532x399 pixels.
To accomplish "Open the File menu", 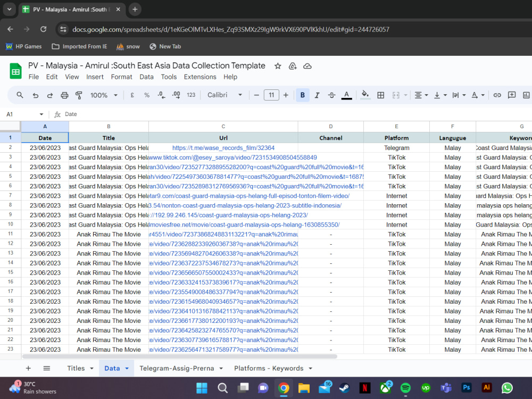I will point(34,77).
